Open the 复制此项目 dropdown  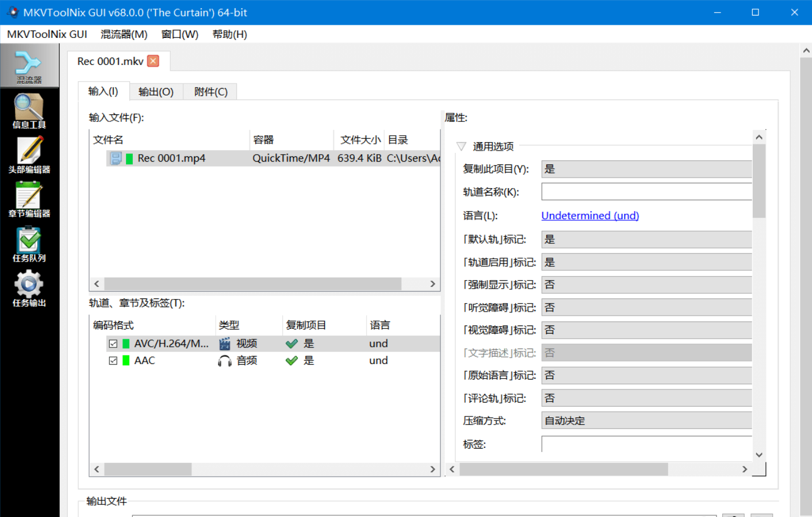[646, 169]
